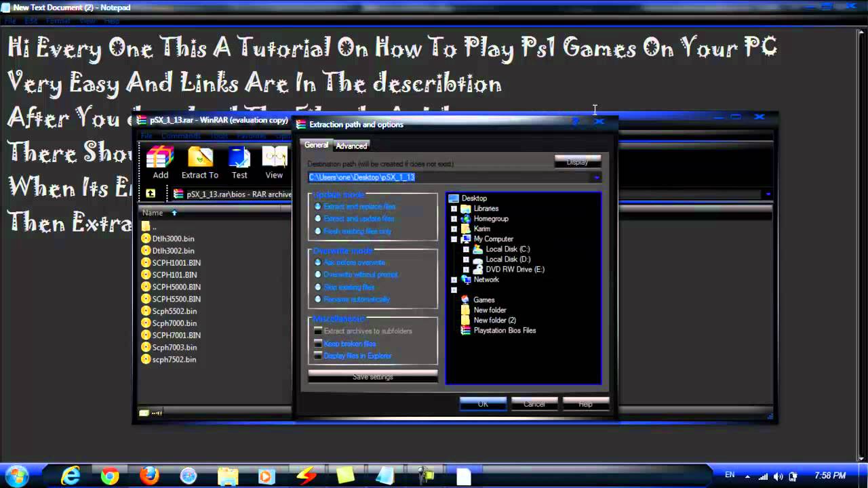
Task: Select the Scph5502.bin file
Action: point(169,311)
